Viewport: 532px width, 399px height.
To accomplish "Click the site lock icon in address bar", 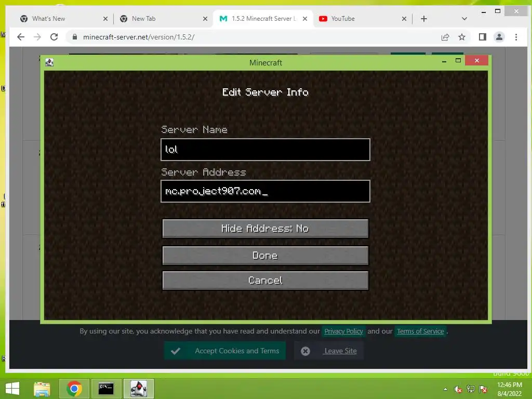I will coord(75,37).
